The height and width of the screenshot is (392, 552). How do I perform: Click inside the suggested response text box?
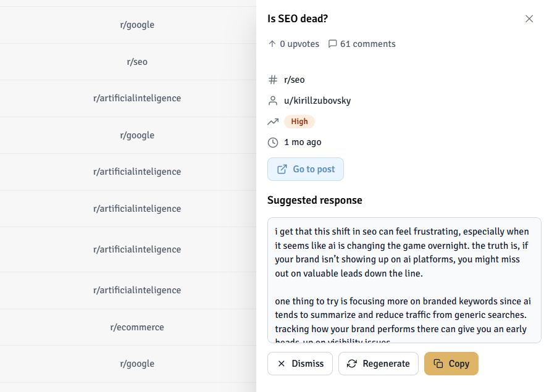404,280
